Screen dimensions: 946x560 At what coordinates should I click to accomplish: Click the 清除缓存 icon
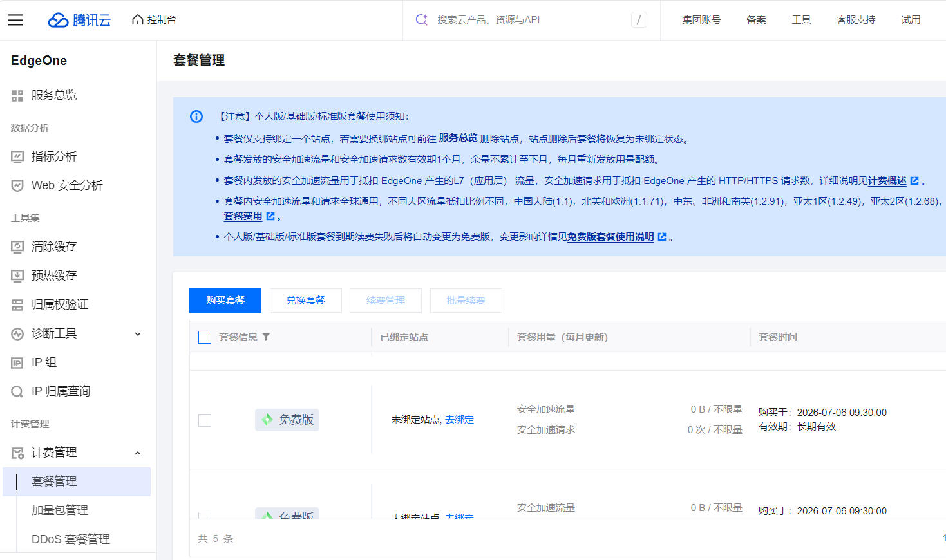point(17,247)
